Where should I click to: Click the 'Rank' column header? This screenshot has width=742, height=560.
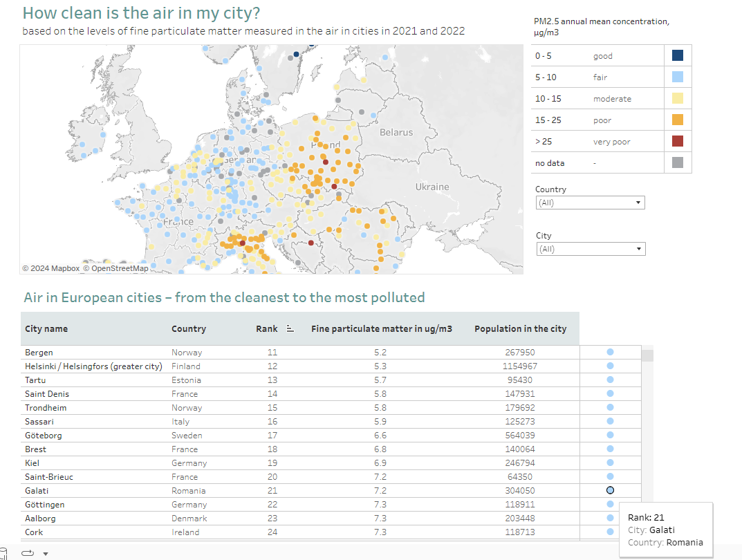pyautogui.click(x=267, y=328)
